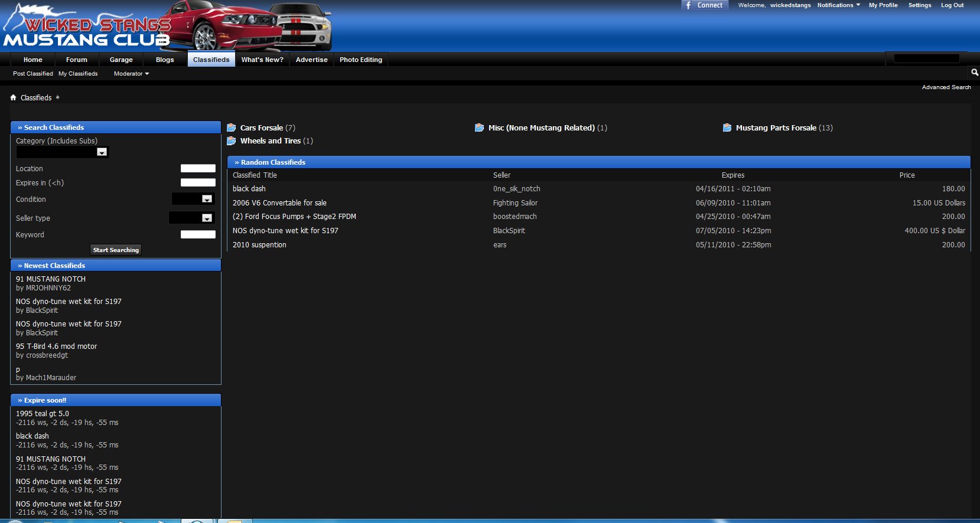980x523 pixels.
Task: Click the Classified Title column header
Action: point(255,175)
